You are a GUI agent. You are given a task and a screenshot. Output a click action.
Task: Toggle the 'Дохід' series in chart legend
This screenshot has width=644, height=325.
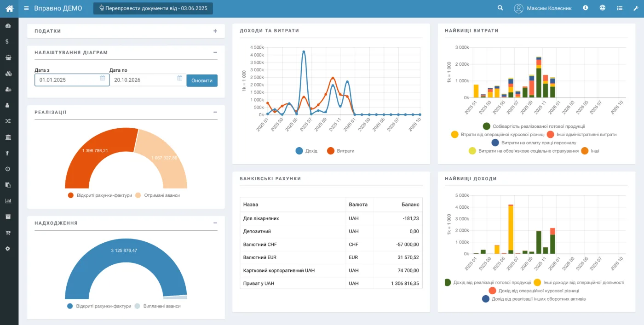coord(306,151)
